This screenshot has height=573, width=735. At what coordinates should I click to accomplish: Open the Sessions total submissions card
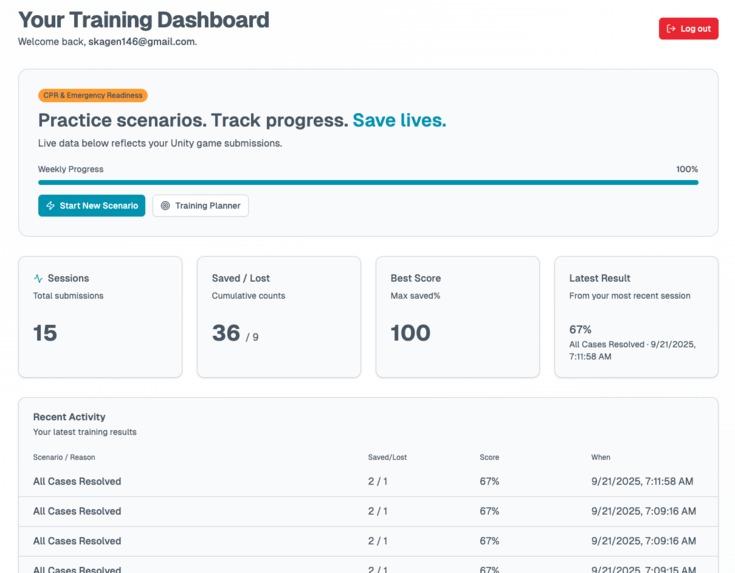(x=100, y=317)
